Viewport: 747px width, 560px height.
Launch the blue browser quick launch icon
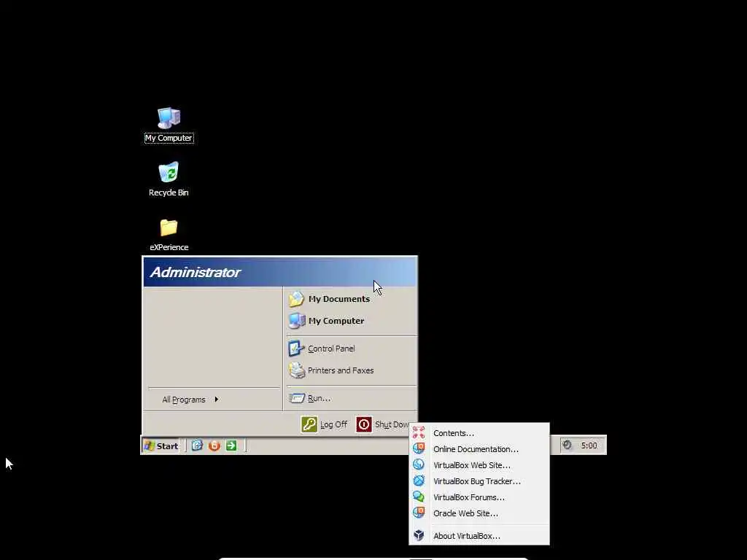197,446
